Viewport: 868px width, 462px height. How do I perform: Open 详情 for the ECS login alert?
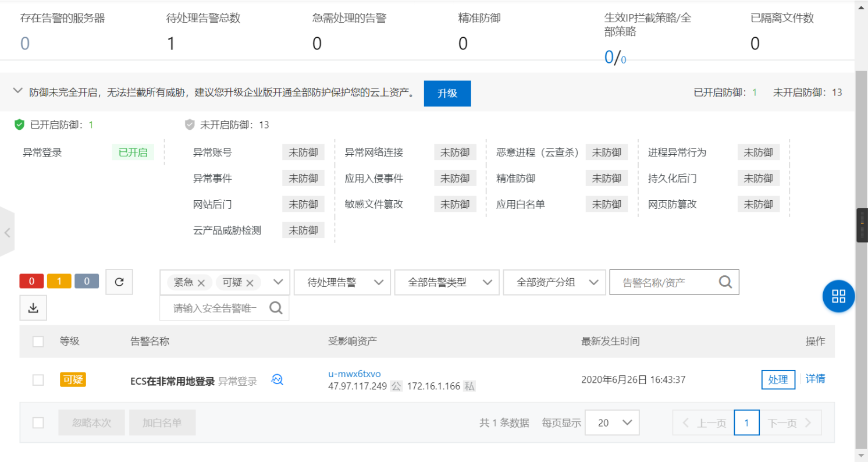click(x=815, y=379)
